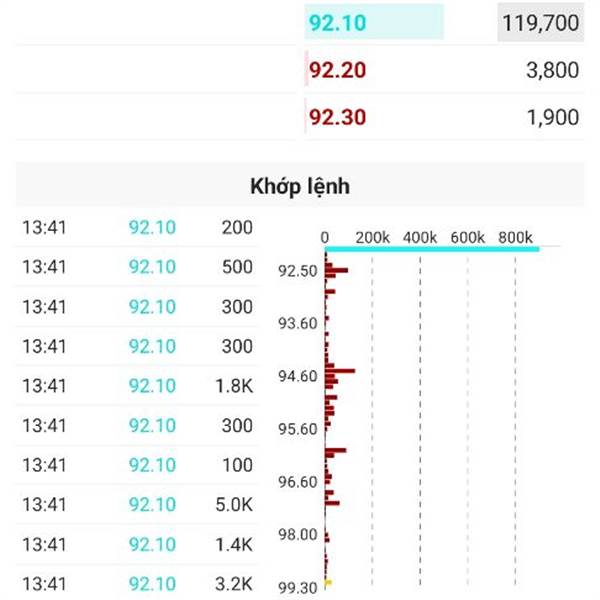Click the yellow bar at 99.30 level
This screenshot has width=600, height=600.
point(328,582)
